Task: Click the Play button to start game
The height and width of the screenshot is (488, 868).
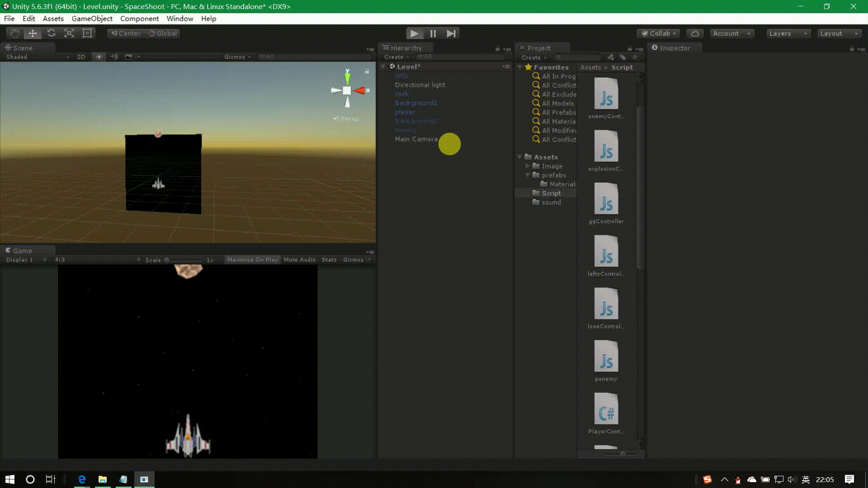Action: (414, 33)
